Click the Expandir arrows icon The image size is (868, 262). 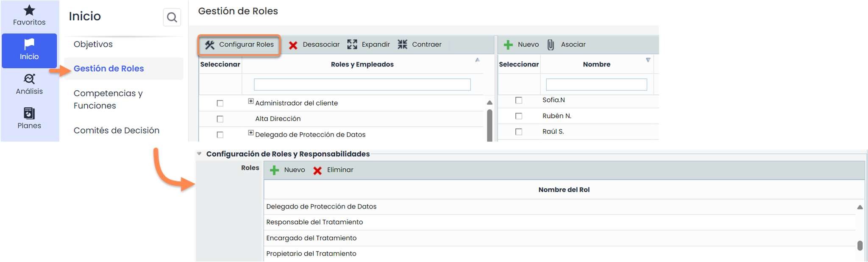click(352, 45)
